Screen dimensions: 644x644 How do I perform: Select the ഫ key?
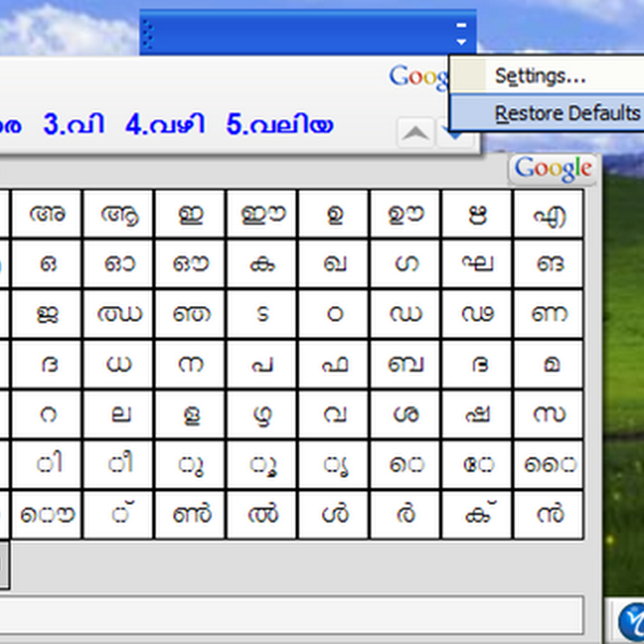point(333,365)
